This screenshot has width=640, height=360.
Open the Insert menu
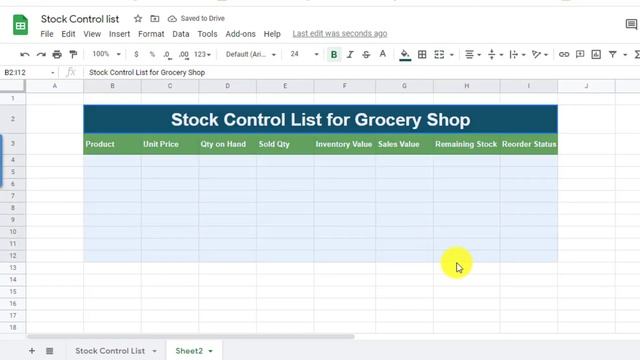tap(120, 34)
